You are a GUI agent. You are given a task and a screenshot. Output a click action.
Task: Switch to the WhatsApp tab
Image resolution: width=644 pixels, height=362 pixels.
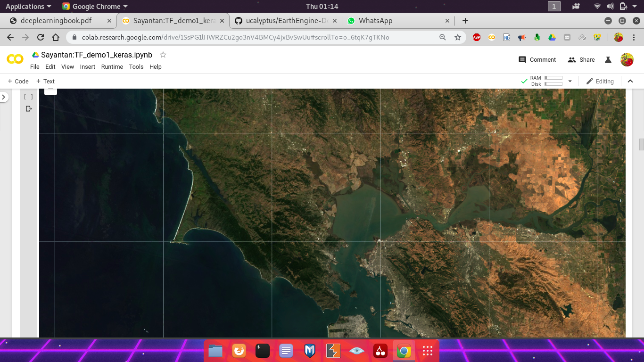pyautogui.click(x=375, y=21)
